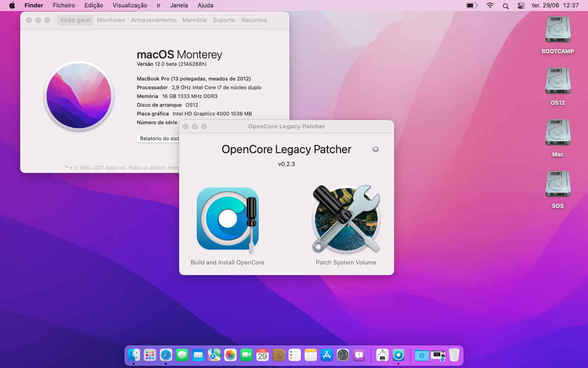Viewport: 588px width, 368px height.
Task: Open the Edição menu
Action: [x=94, y=6]
